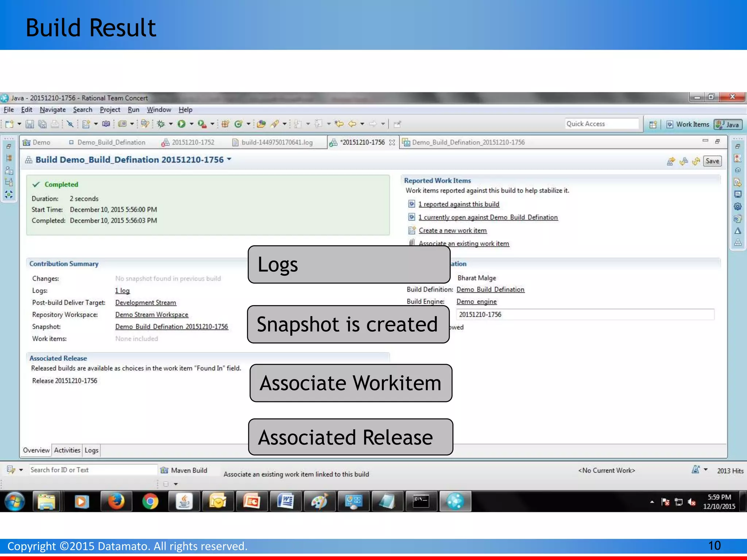This screenshot has height=560, width=747.
Task: Click the Open Perspective icon
Action: (x=653, y=125)
